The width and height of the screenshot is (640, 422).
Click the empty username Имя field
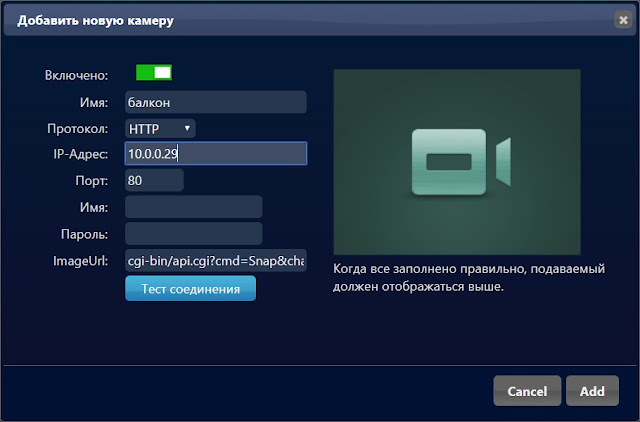point(193,207)
